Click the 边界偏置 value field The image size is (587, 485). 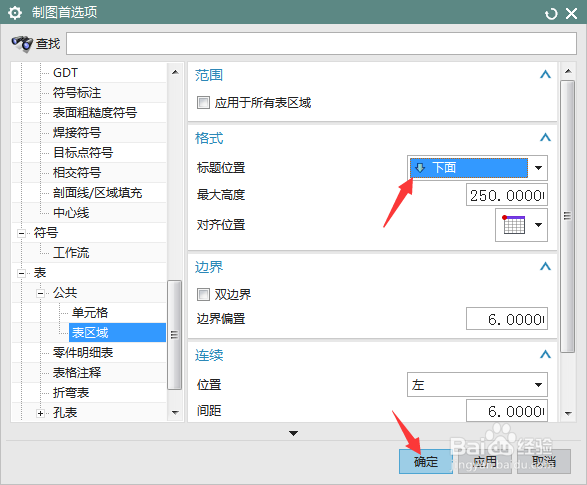click(x=507, y=319)
